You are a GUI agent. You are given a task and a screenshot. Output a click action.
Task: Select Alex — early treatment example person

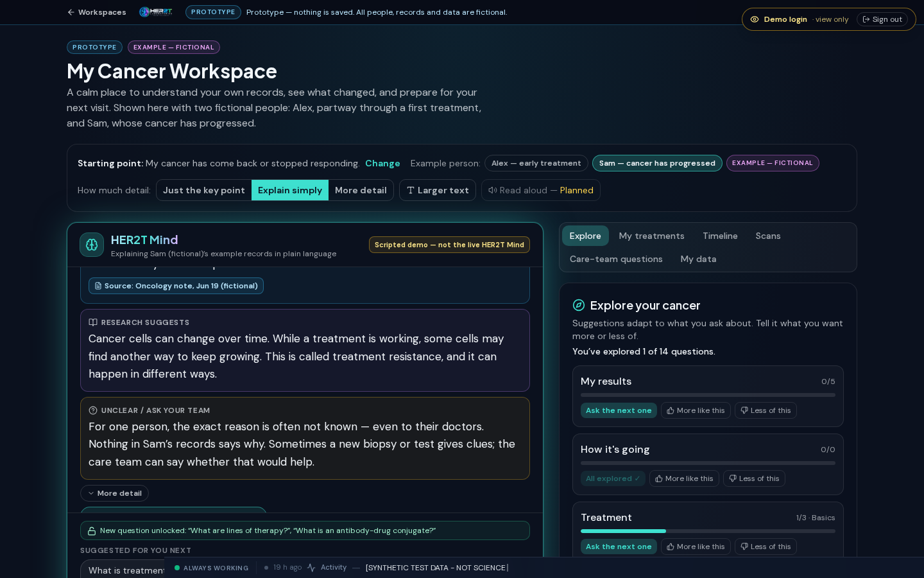[536, 163]
